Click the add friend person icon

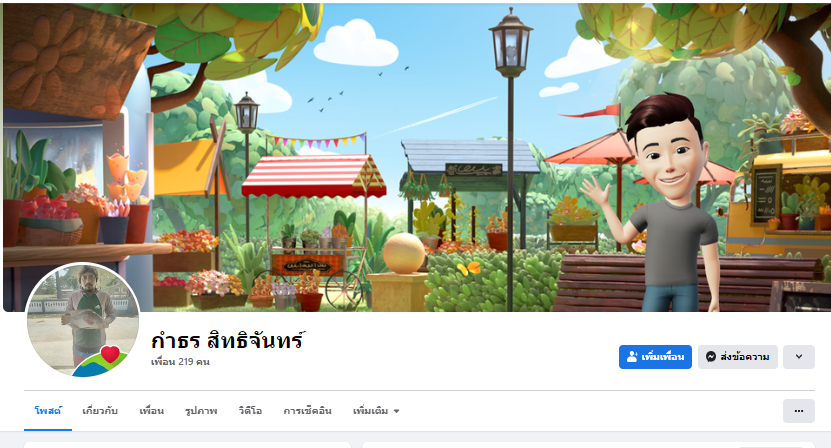(632, 357)
